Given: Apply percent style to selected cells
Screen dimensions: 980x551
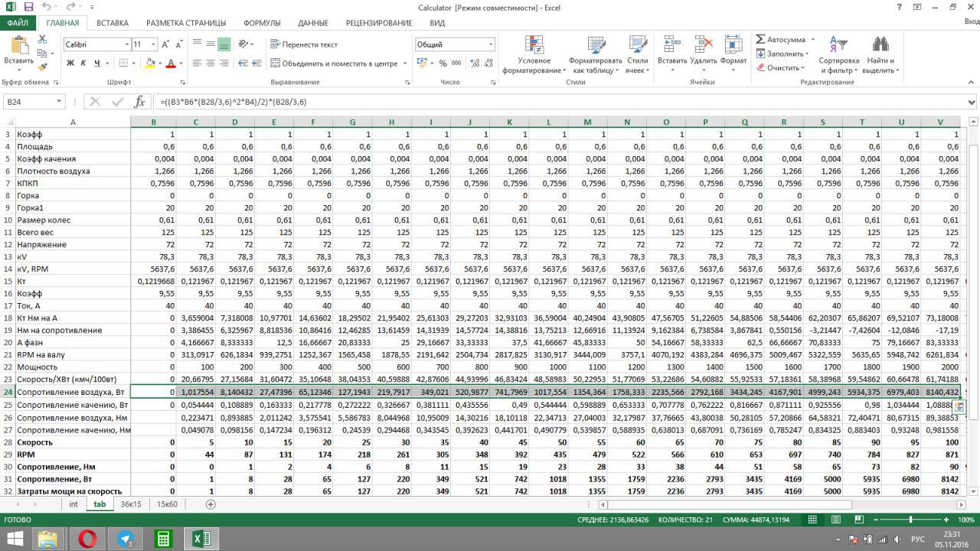Looking at the screenshot, I should 443,64.
